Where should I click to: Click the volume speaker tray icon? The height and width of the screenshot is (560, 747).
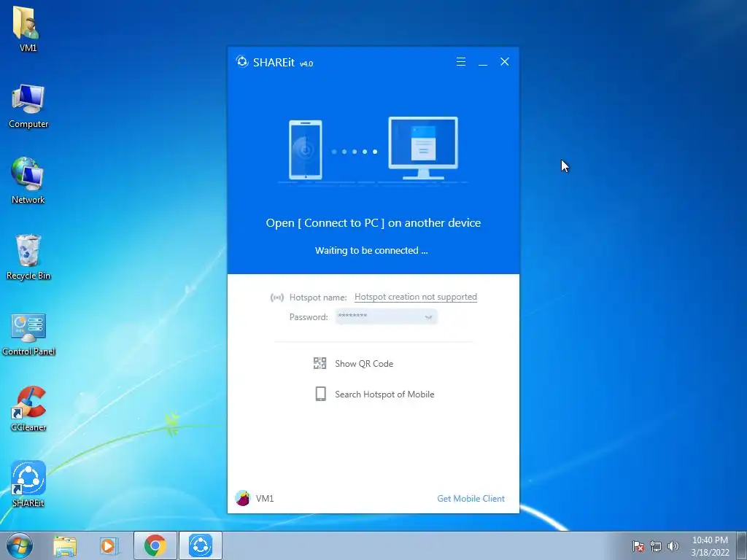click(673, 546)
